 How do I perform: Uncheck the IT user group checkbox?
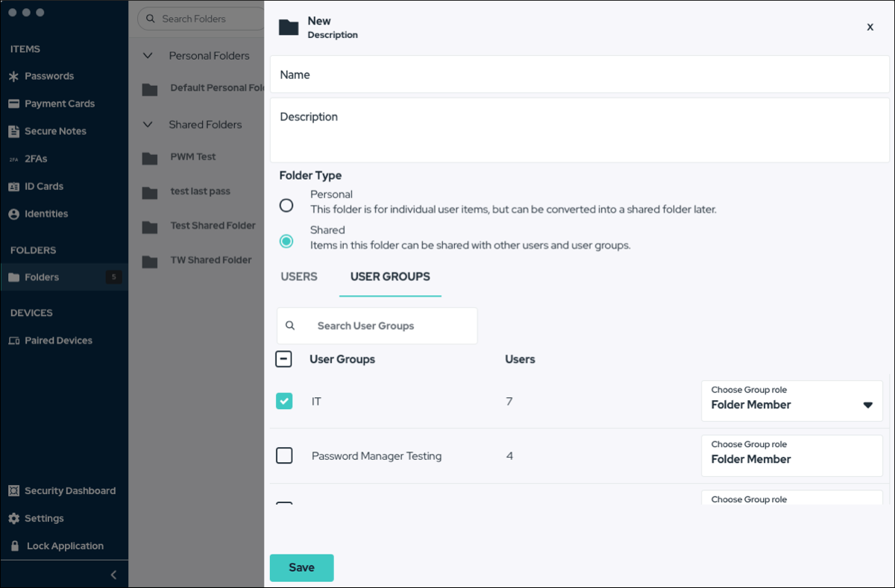point(284,401)
